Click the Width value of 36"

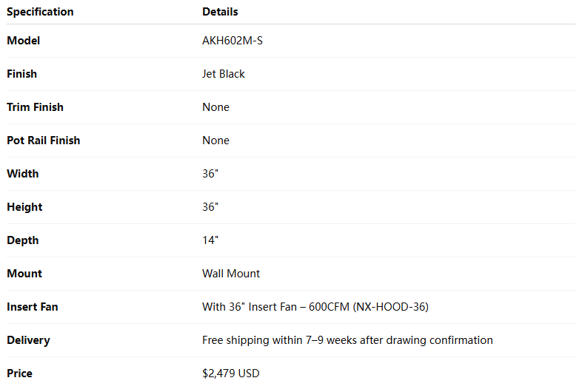pos(210,174)
